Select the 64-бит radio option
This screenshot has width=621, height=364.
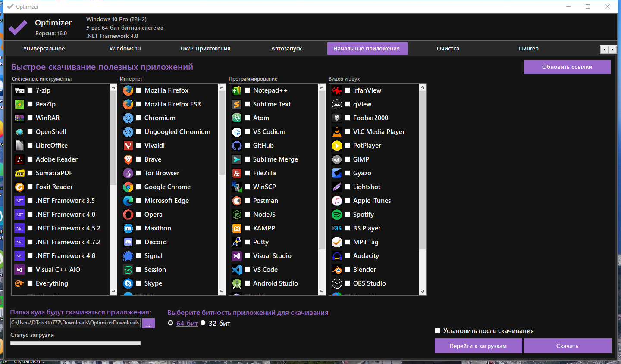[x=171, y=323]
